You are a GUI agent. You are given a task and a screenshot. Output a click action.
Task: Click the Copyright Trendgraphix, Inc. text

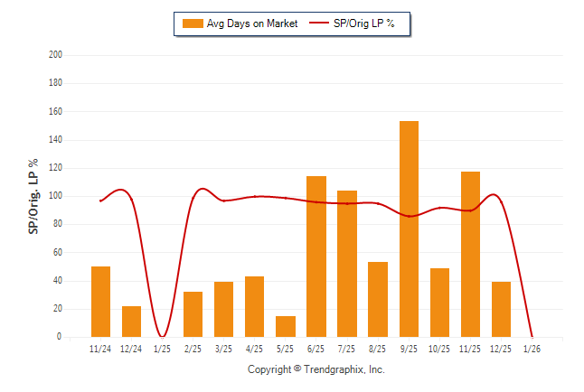pos(316,369)
